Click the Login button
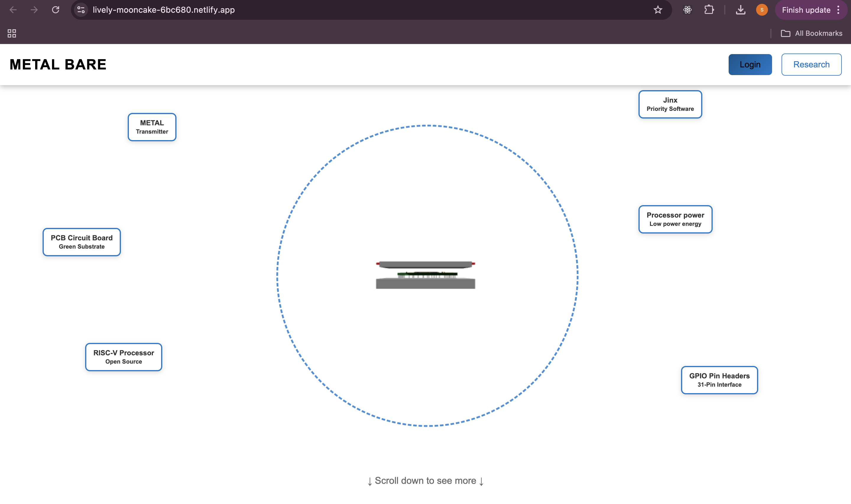Image resolution: width=851 pixels, height=504 pixels. point(750,64)
